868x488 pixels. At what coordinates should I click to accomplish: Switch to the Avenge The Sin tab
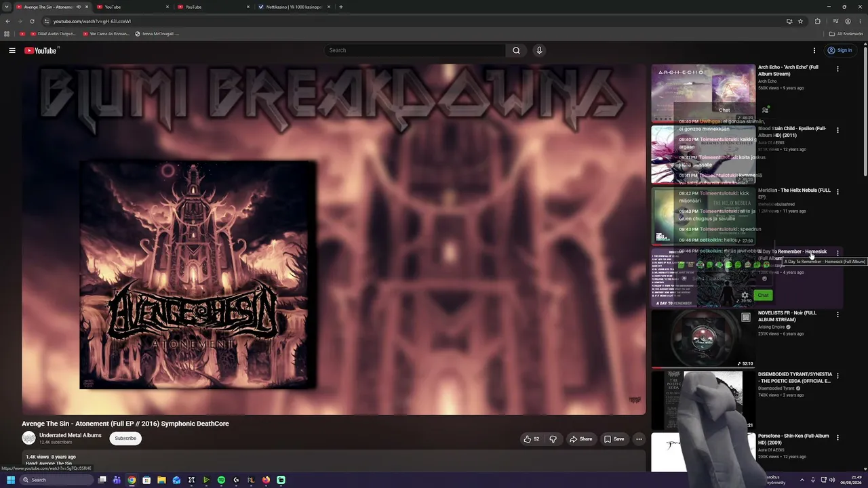(x=47, y=7)
